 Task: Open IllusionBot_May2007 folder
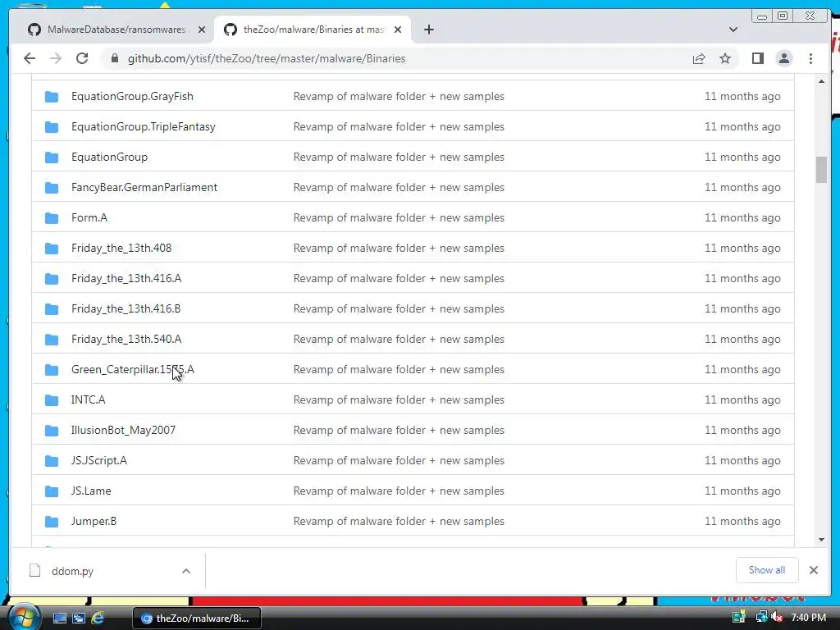click(123, 430)
